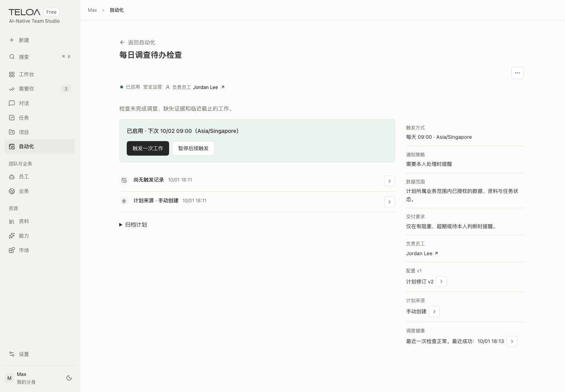Click the 每天 09:00 · Asia/Singapore trigger text
The image size is (565, 392).
(x=439, y=137)
